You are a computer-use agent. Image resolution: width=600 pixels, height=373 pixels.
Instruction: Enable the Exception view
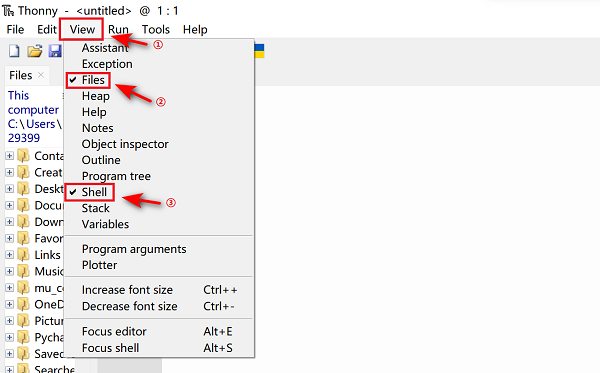click(107, 64)
